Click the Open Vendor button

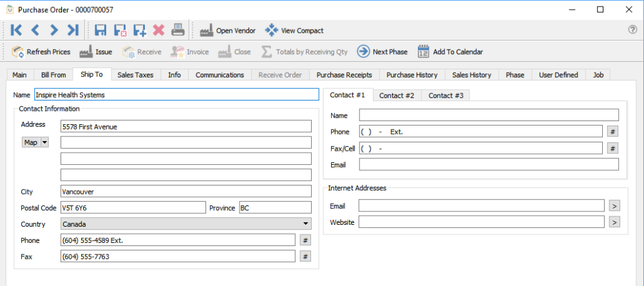click(227, 30)
